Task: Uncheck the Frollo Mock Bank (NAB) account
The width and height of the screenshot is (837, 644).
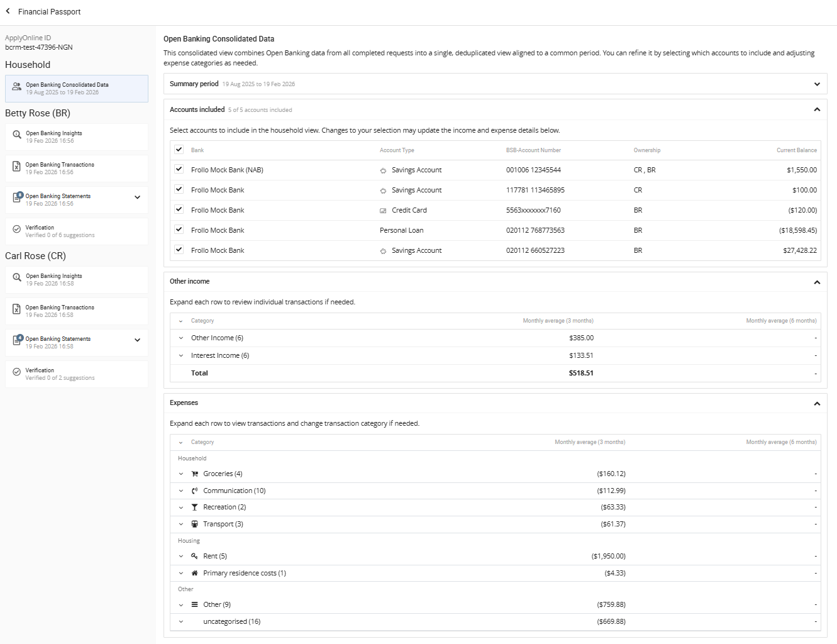Action: pos(179,169)
